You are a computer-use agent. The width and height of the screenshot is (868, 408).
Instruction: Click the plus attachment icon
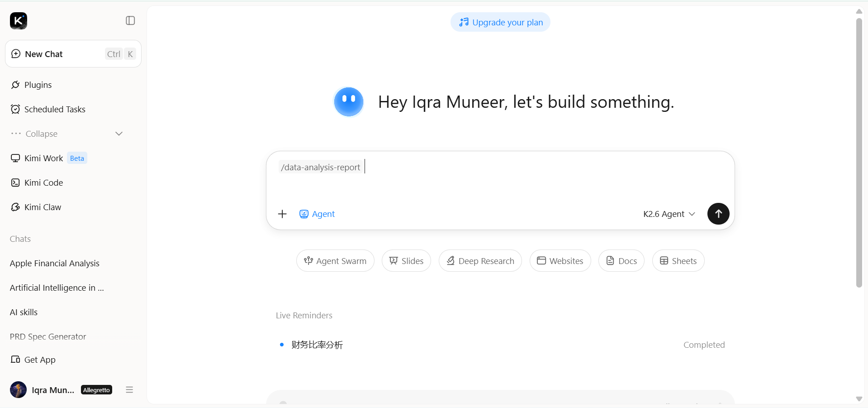(x=282, y=214)
